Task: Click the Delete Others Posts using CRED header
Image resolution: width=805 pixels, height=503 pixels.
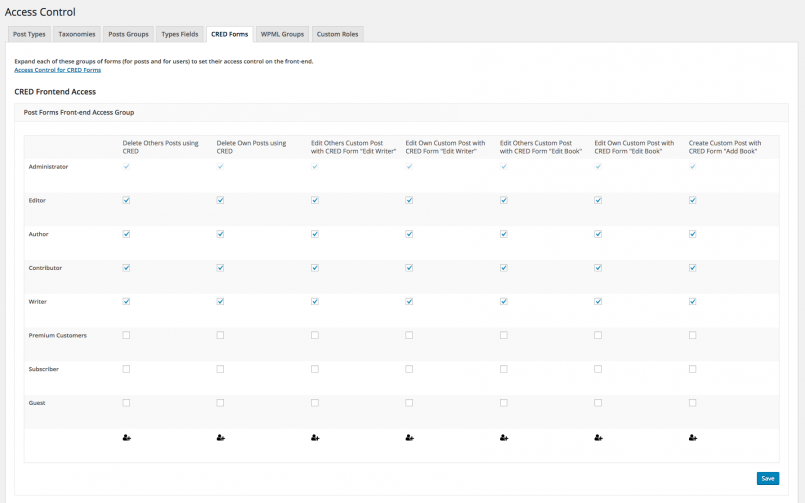Action: coord(160,147)
